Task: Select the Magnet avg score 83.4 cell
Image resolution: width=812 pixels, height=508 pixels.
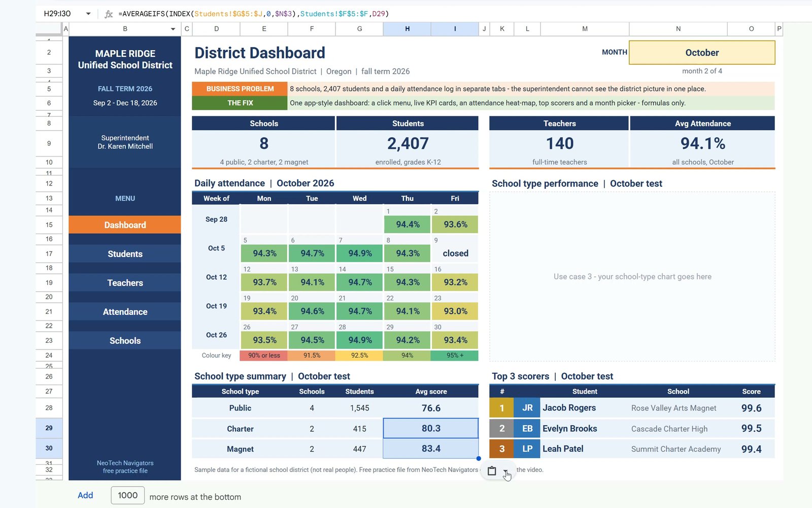Action: tap(431, 449)
